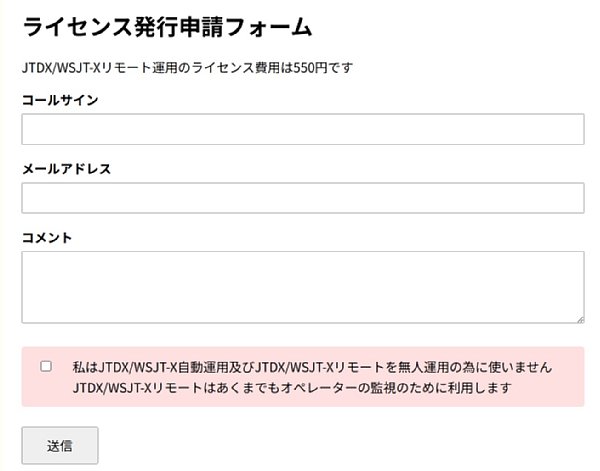
Task: Click the ライセンス発行申請フォーム heading
Action: pyautogui.click(x=167, y=27)
